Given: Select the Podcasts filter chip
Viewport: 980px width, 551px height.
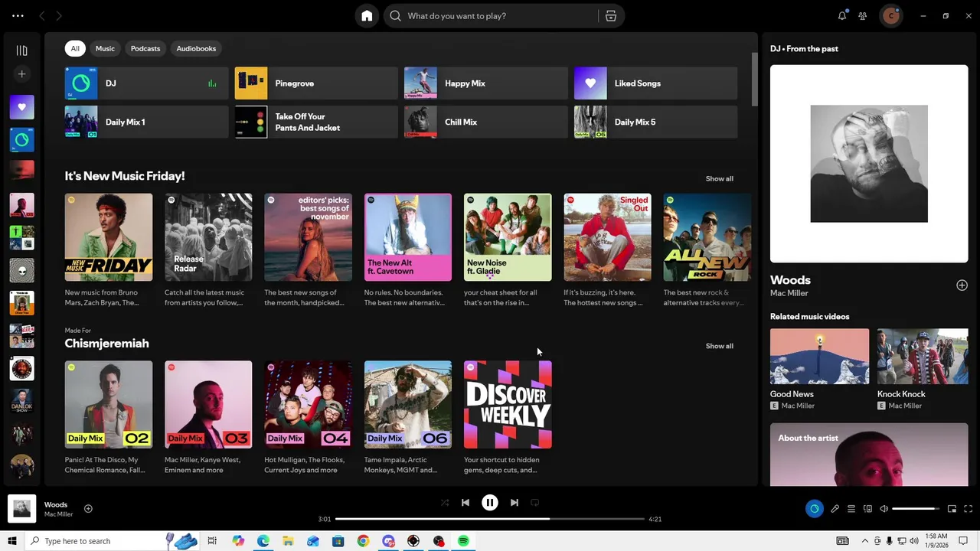Looking at the screenshot, I should pyautogui.click(x=145, y=48).
